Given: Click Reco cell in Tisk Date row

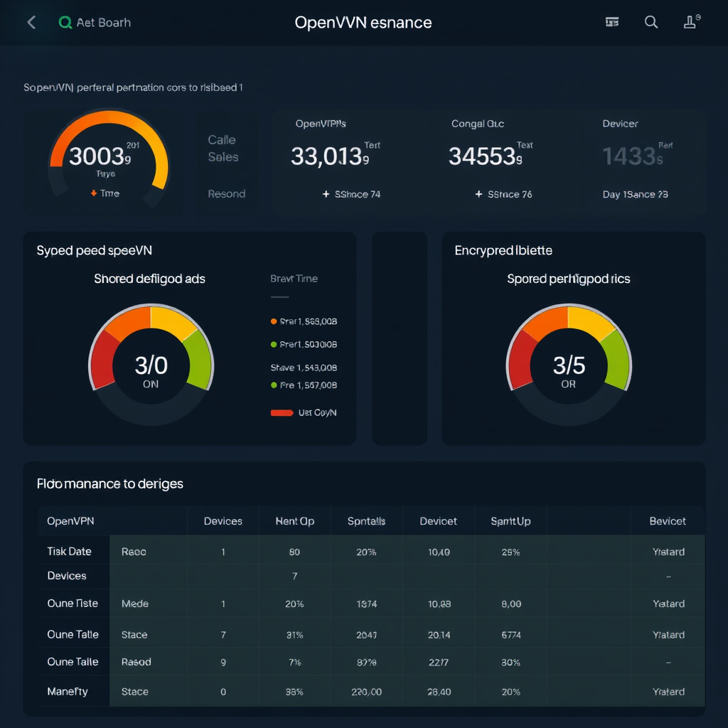Looking at the screenshot, I should click(x=134, y=552).
